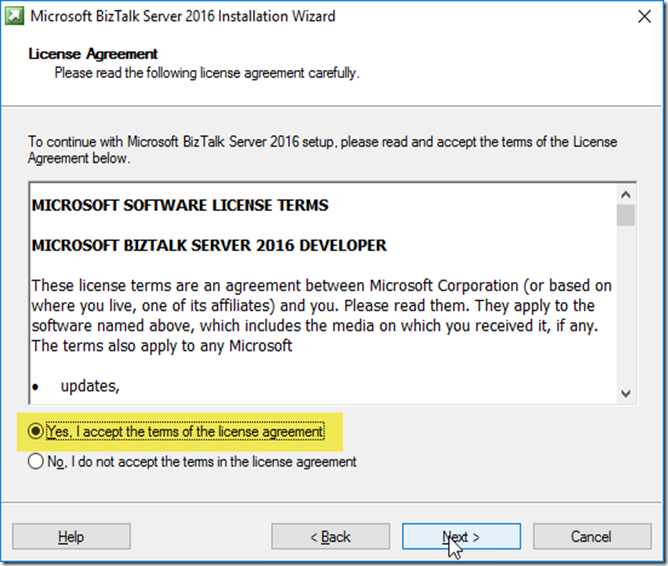Click the Help button
The width and height of the screenshot is (668, 566).
[x=71, y=537]
